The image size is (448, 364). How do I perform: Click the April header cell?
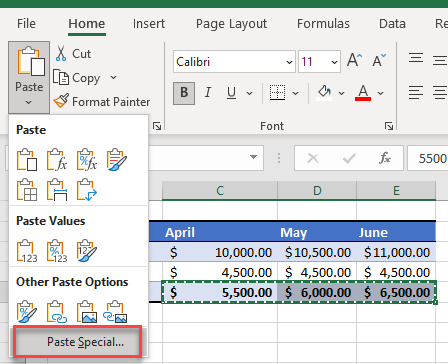click(220, 232)
